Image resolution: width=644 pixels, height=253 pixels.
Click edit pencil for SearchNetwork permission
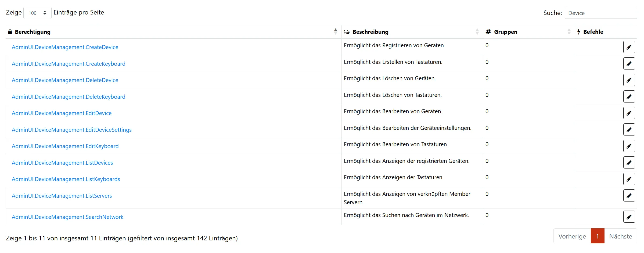[629, 217]
